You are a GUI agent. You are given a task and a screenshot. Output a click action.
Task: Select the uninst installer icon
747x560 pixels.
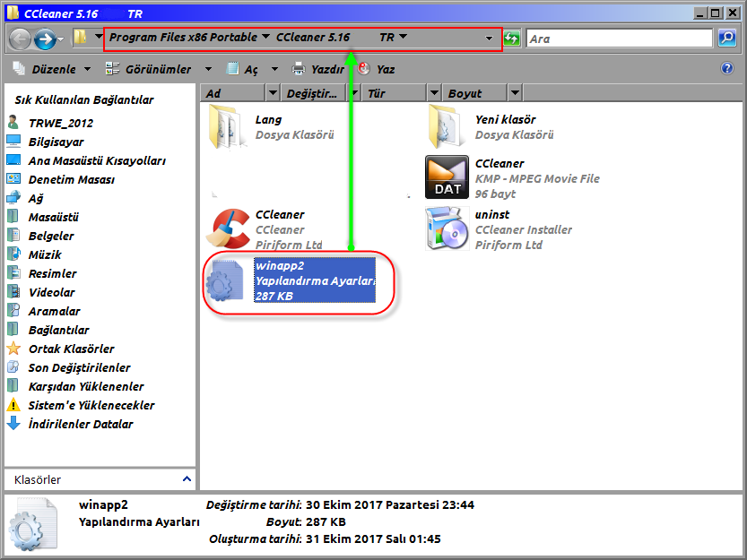[x=447, y=228]
